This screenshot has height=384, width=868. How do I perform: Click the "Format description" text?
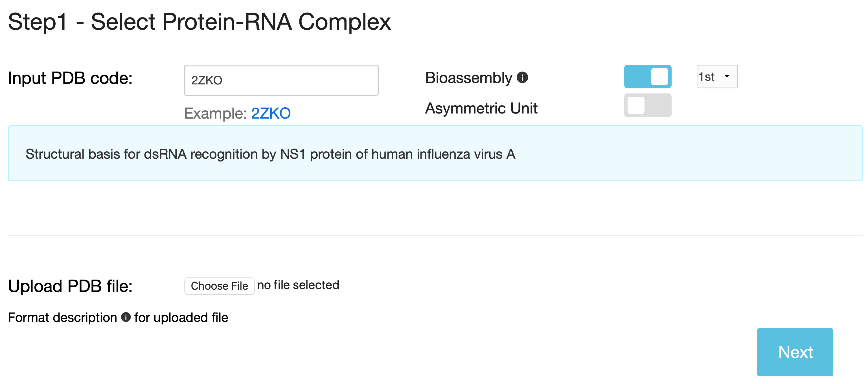tap(62, 318)
